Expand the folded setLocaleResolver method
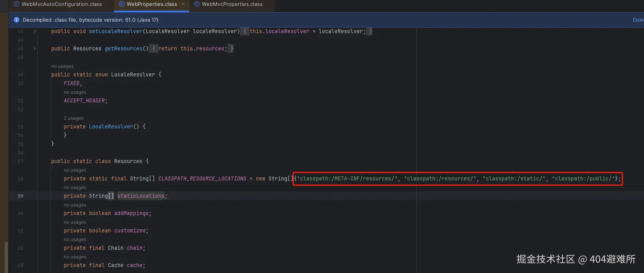The height and width of the screenshot is (273, 644). [x=35, y=31]
